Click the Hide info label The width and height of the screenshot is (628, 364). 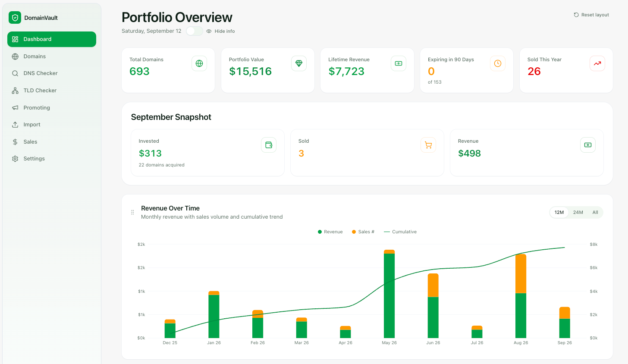pos(225,31)
